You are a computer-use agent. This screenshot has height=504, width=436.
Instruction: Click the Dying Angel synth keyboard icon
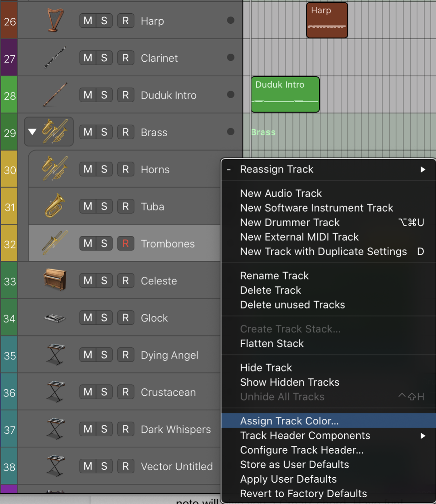pos(54,355)
